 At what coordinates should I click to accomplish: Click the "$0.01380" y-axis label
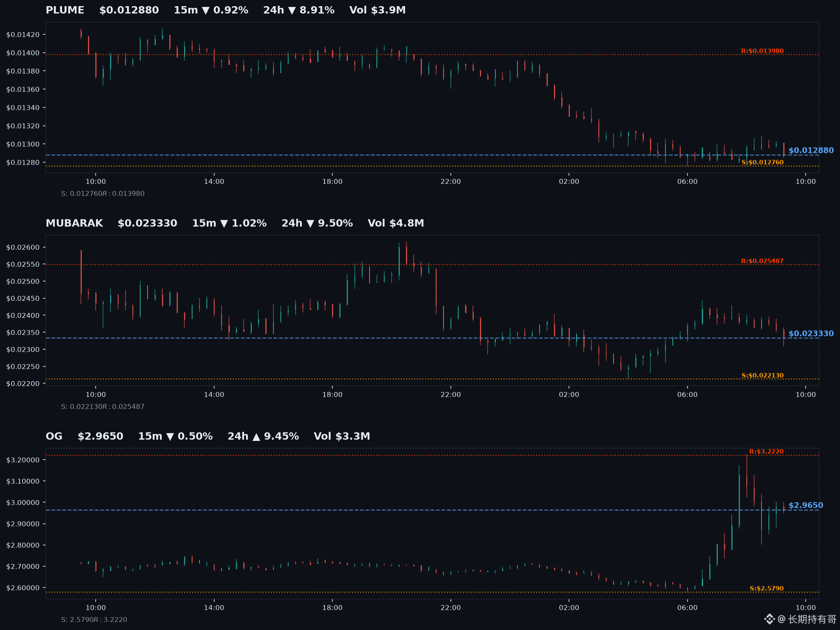pyautogui.click(x=23, y=71)
